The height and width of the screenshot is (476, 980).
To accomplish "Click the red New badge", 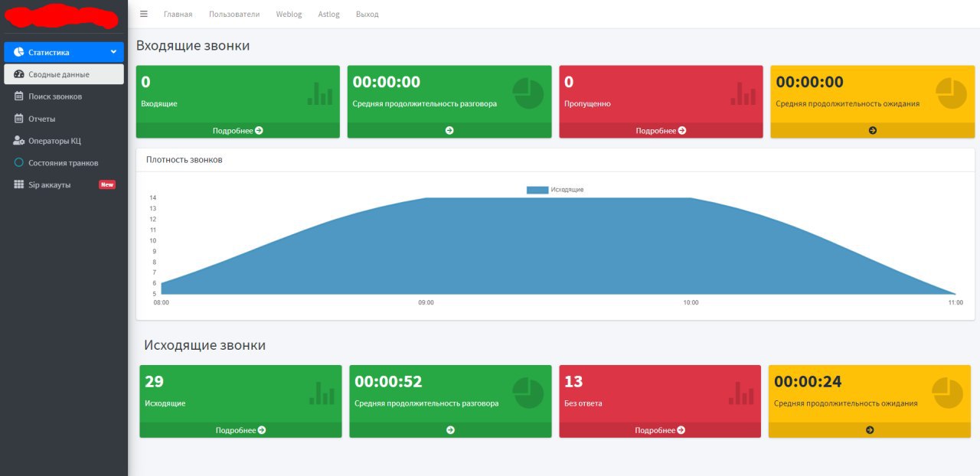I will (107, 184).
